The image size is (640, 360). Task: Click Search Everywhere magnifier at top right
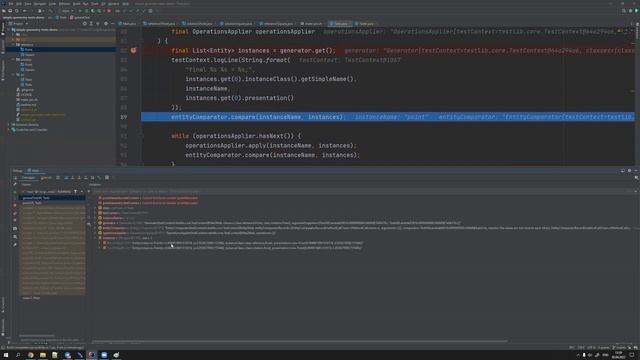624,11
